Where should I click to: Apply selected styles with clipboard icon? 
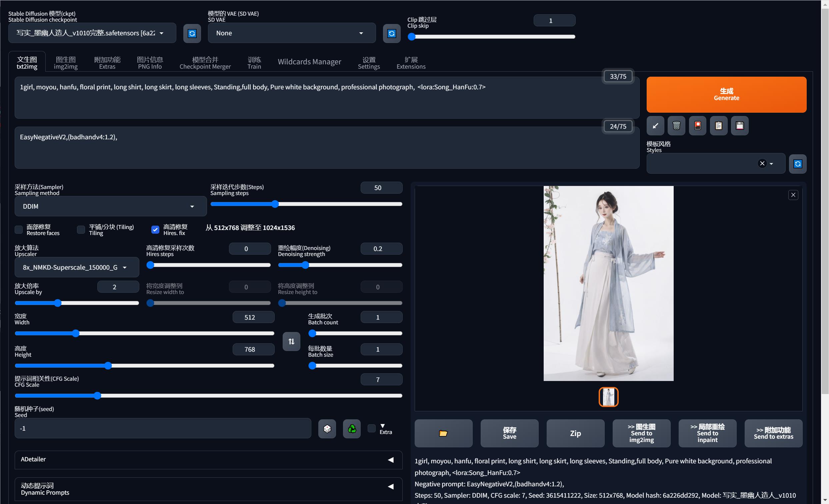click(719, 126)
